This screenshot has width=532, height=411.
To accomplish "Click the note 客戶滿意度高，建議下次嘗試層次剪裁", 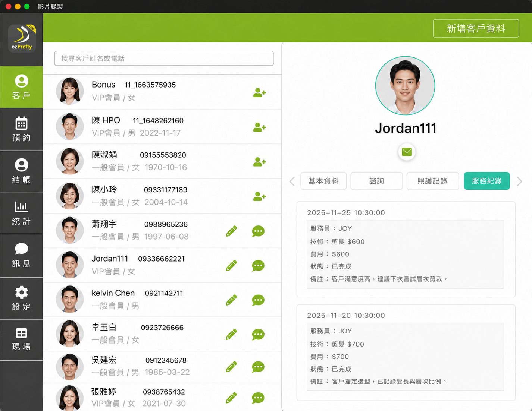I will coord(379,279).
